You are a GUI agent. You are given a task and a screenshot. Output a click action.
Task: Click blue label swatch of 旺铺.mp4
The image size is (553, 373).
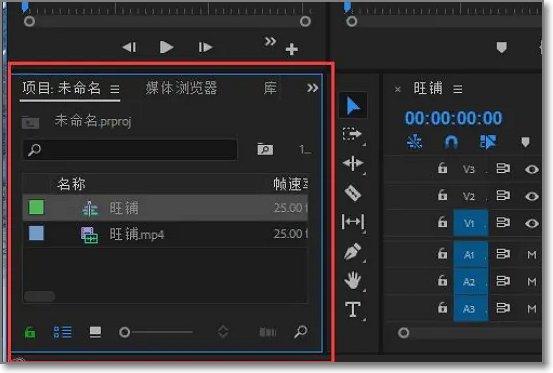(x=36, y=233)
